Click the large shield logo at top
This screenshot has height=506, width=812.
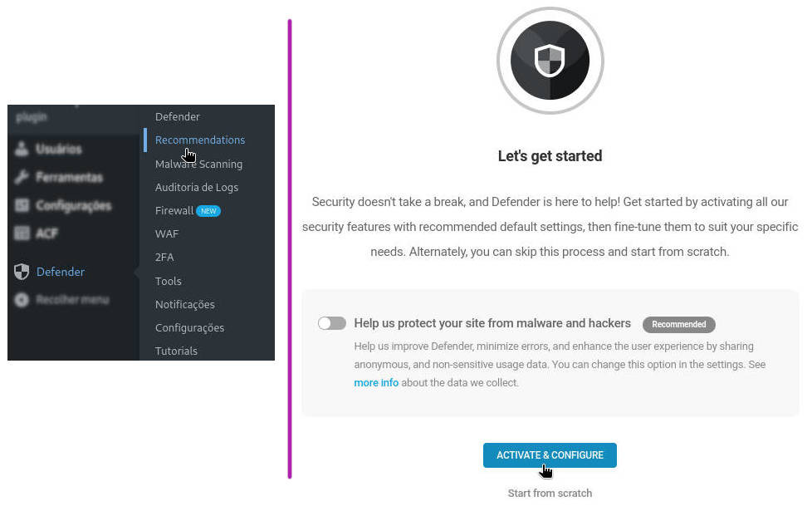(550, 60)
